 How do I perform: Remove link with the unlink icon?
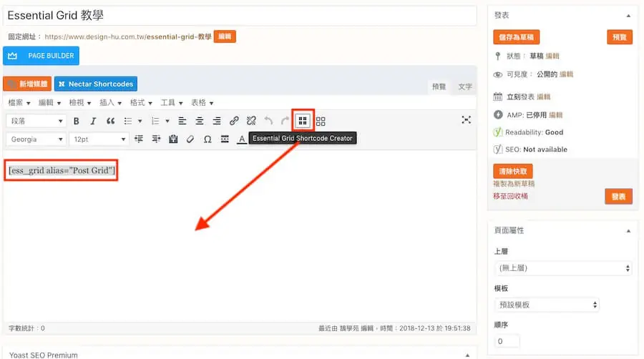coord(251,121)
